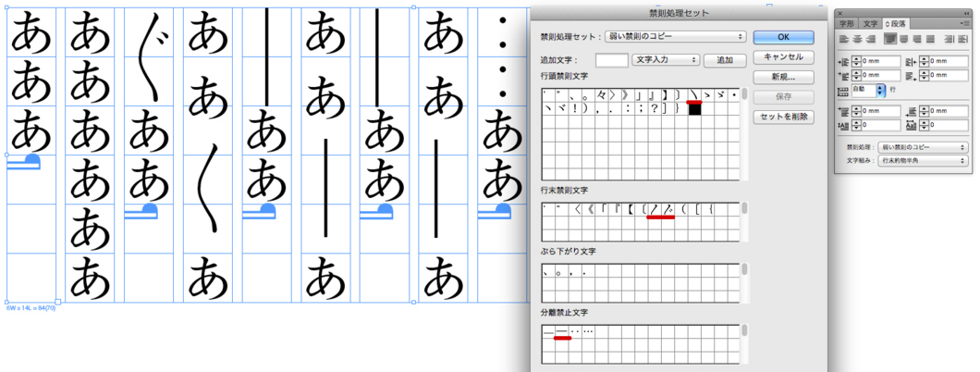Open the 段落 panel flyout menu icon
980x372 pixels.
click(x=965, y=23)
